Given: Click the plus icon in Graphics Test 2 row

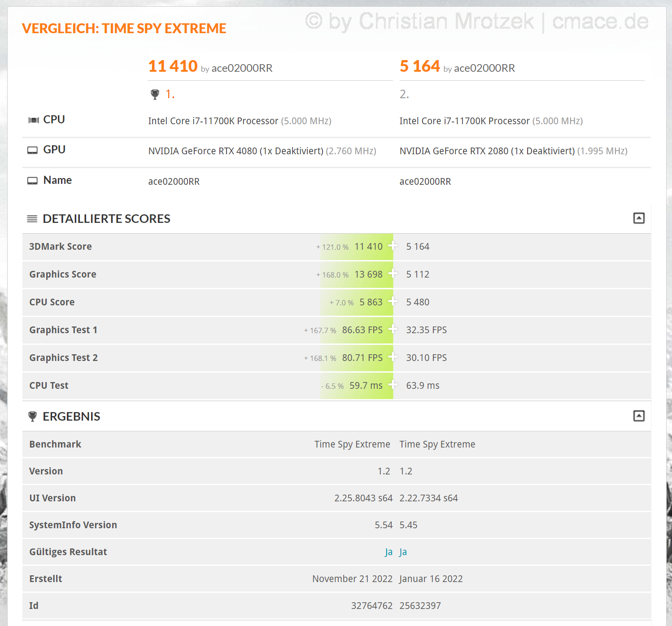Looking at the screenshot, I should pos(393,357).
